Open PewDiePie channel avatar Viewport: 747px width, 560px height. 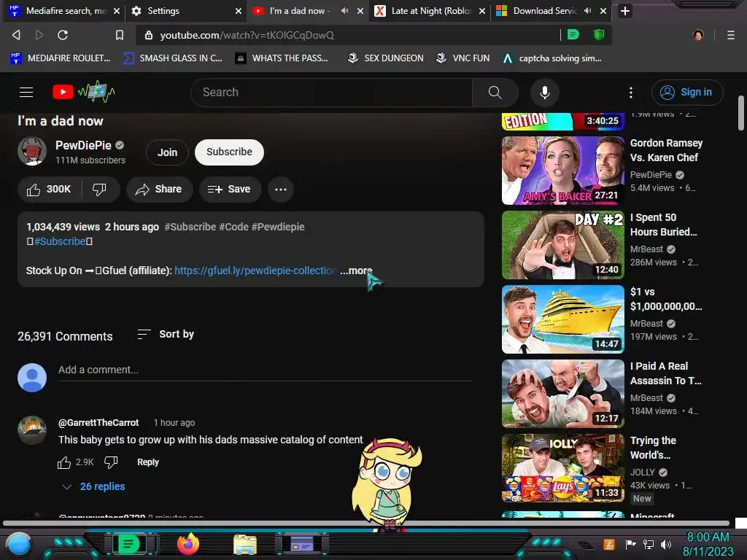32,151
